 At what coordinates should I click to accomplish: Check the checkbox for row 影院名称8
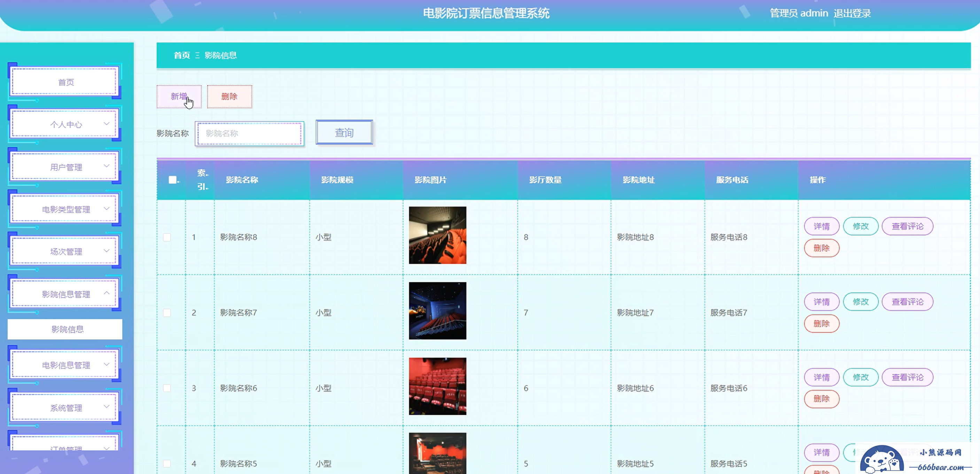(167, 237)
